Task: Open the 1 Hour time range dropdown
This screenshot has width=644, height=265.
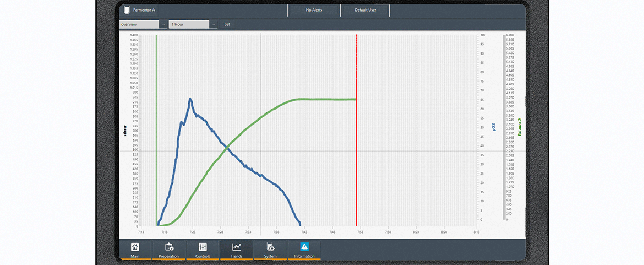Action: pos(213,24)
